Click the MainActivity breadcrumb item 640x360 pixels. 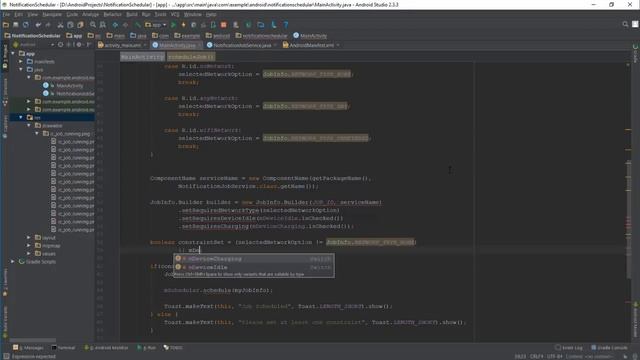tap(310, 36)
